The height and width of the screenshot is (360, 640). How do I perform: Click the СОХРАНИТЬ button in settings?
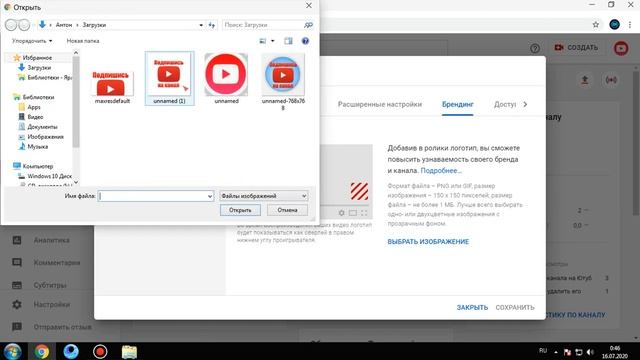coord(515,307)
